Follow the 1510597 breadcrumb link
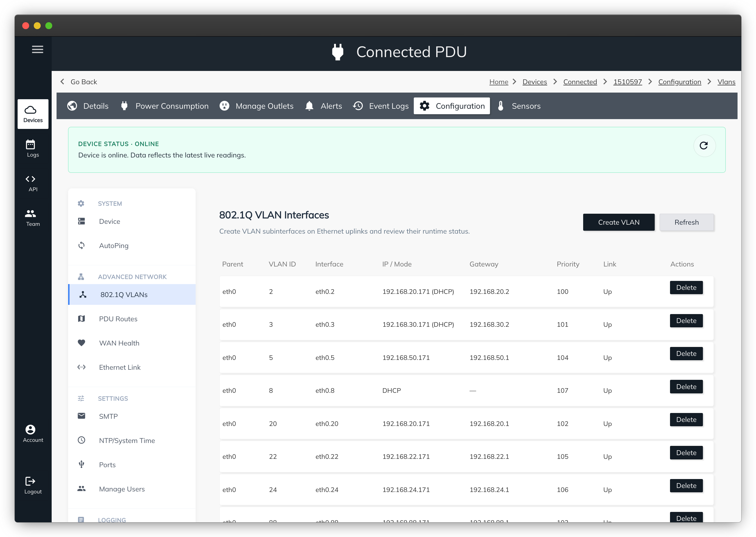This screenshot has height=537, width=756. tap(627, 82)
